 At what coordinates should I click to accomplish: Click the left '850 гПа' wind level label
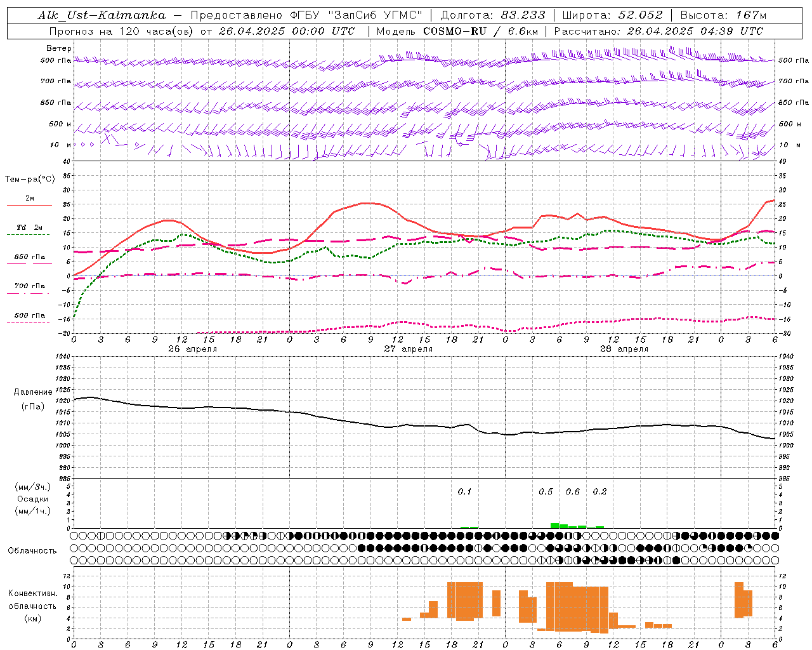[56, 102]
